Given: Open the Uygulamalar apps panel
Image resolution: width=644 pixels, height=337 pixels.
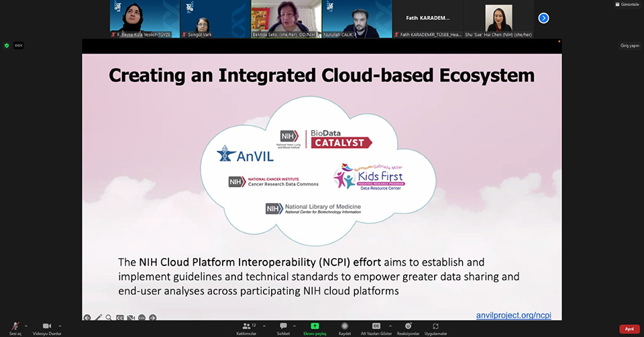Looking at the screenshot, I should pyautogui.click(x=435, y=327).
